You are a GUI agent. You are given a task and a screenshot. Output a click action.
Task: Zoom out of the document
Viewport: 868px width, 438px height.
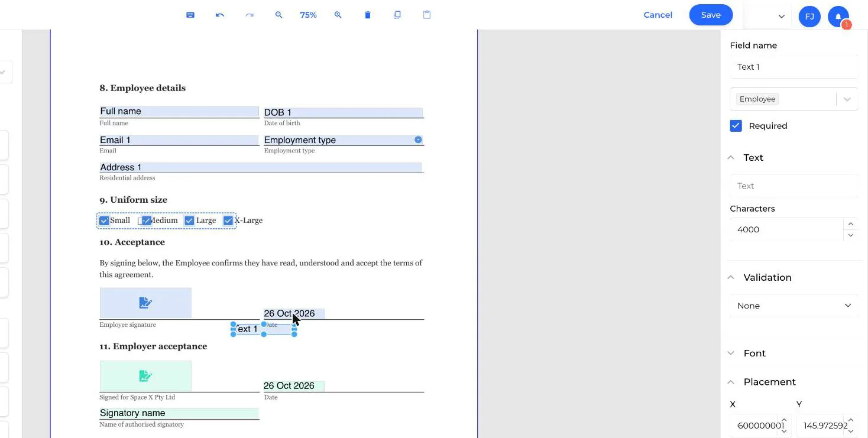tap(279, 15)
